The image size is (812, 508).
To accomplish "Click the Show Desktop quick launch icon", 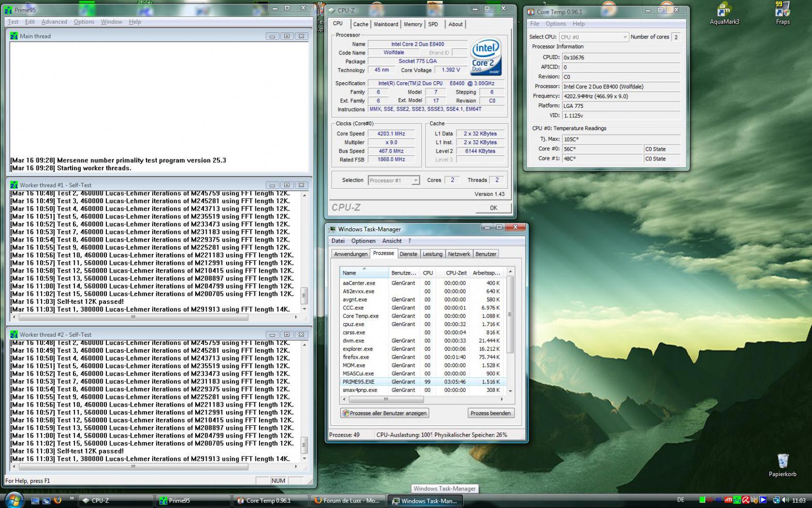I will tap(35, 500).
